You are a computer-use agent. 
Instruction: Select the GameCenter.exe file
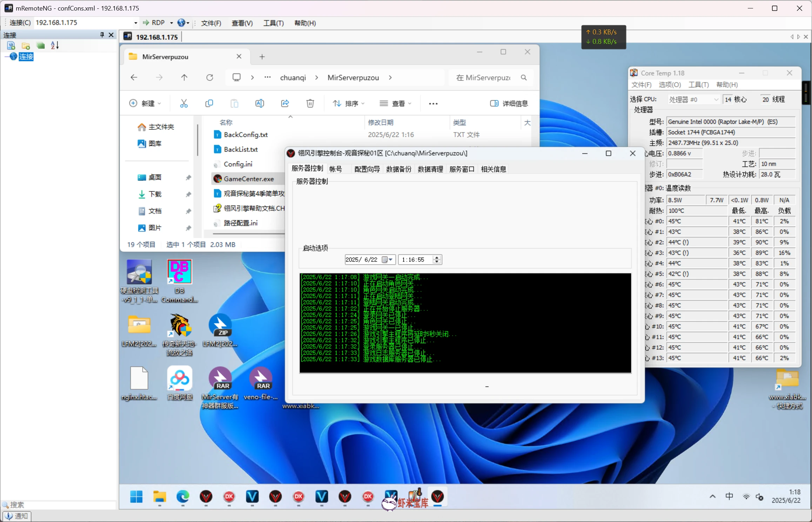(249, 179)
